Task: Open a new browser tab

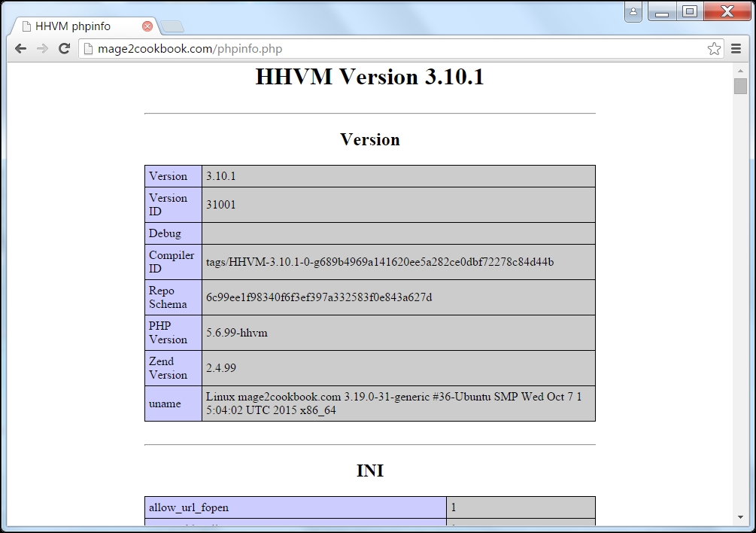Action: click(172, 26)
